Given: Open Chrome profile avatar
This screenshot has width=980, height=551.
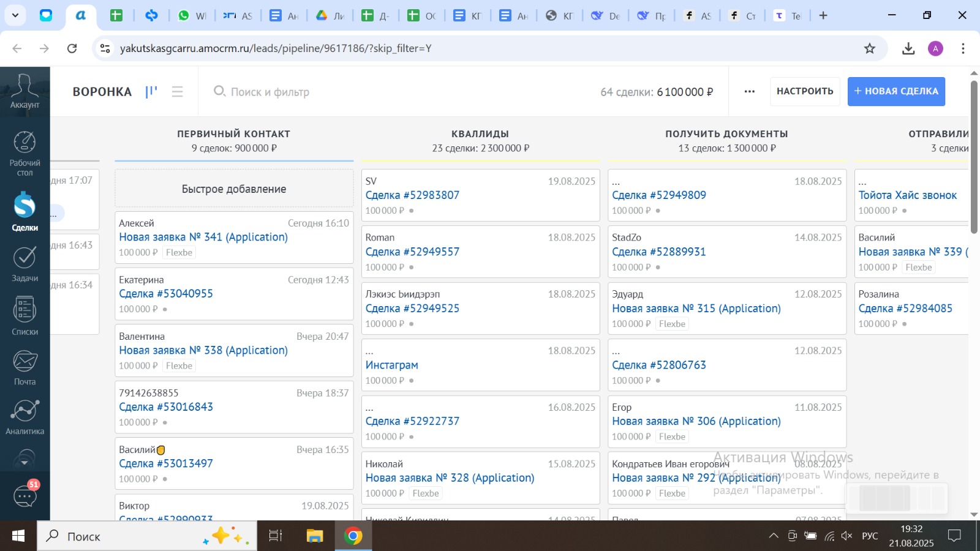Looking at the screenshot, I should coord(935,48).
